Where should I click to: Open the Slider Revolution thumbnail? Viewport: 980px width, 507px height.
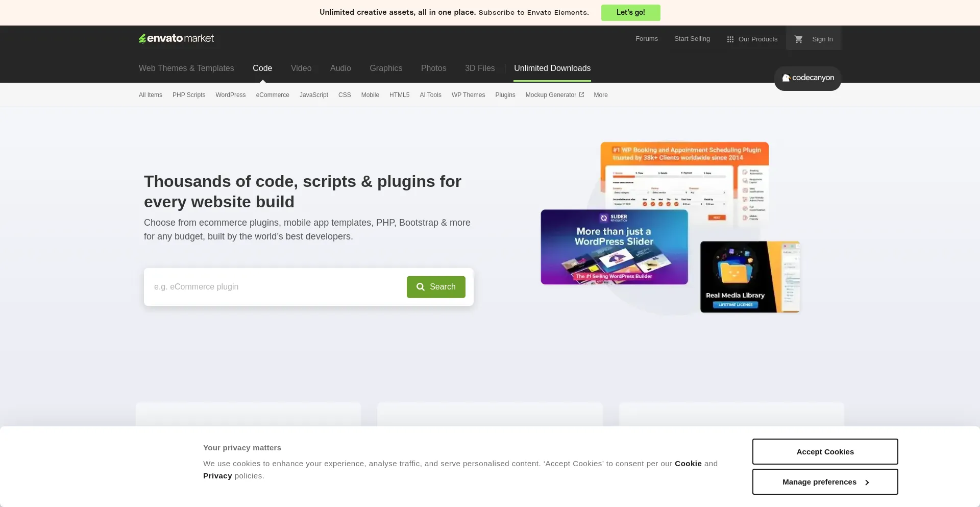(x=614, y=247)
